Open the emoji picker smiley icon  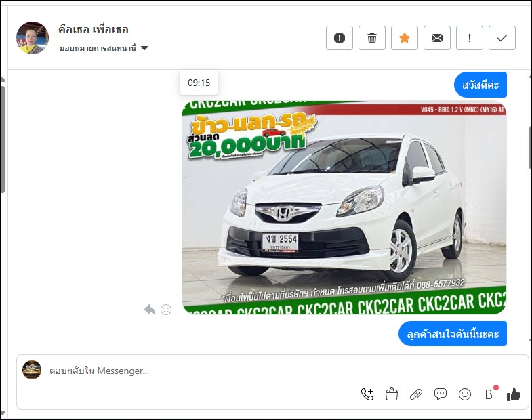coord(465,394)
